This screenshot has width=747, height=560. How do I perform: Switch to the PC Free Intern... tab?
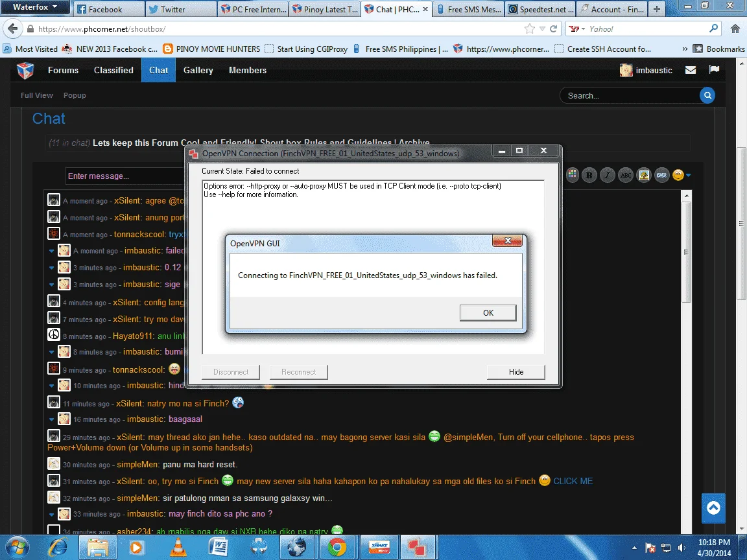click(253, 9)
